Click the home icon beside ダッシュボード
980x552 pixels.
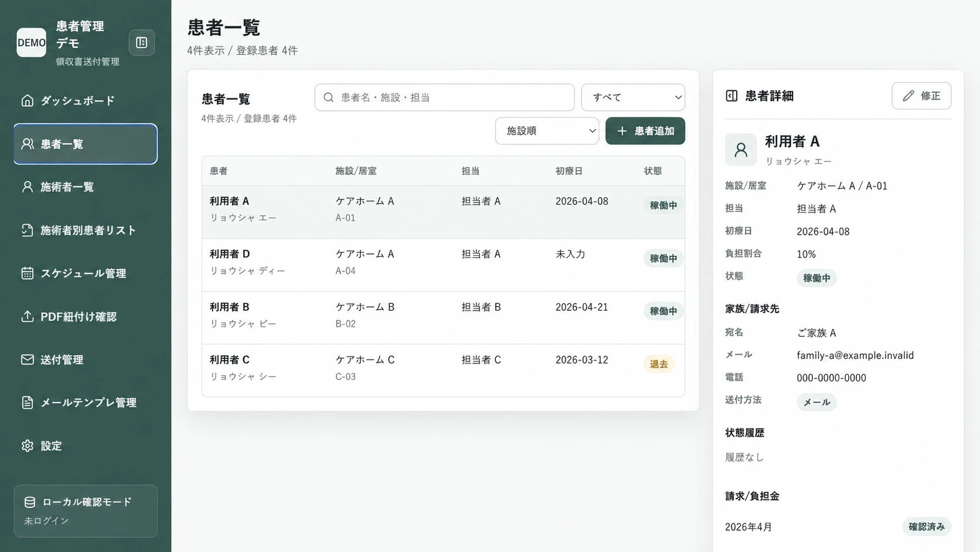pyautogui.click(x=28, y=100)
